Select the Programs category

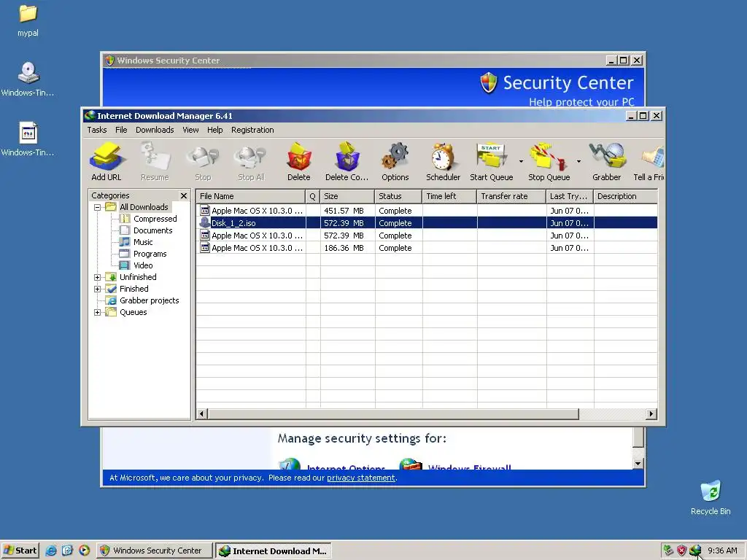click(150, 254)
